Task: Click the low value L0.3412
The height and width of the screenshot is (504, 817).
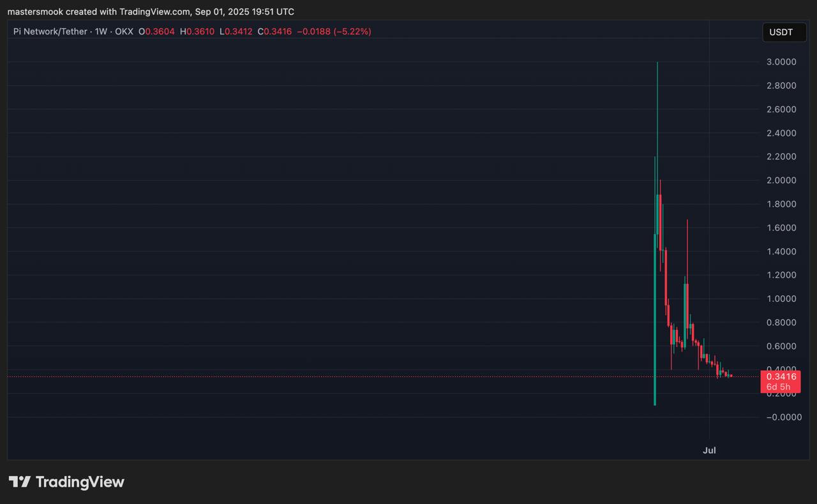Action: [236, 31]
